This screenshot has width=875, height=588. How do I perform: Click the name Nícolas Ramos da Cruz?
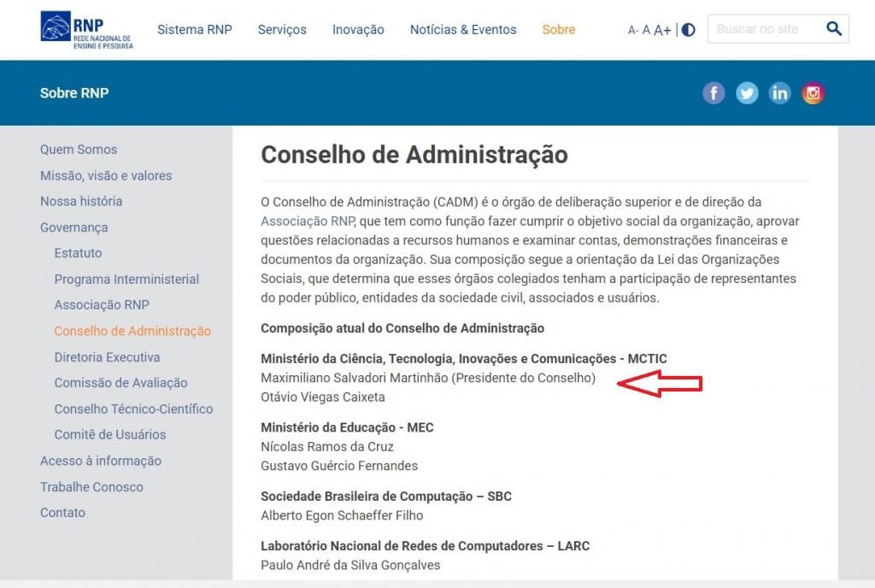click(327, 447)
